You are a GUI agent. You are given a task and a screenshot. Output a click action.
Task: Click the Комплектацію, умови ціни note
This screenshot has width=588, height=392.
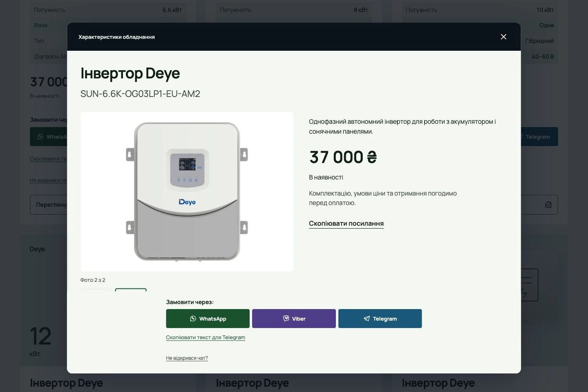pyautogui.click(x=383, y=198)
